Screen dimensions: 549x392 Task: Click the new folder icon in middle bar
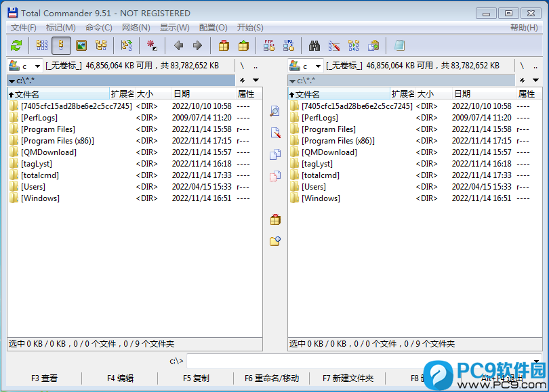[x=275, y=241]
